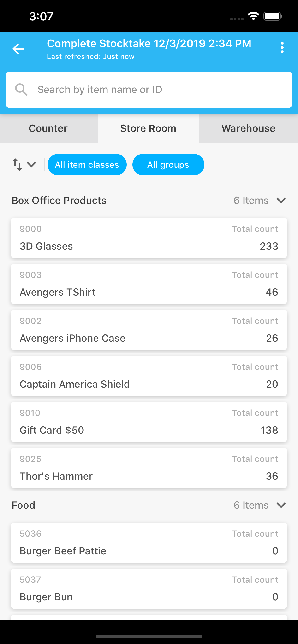Screen dimensions: 298x644
Task: Expand the sort options chevron
Action: tap(32, 165)
